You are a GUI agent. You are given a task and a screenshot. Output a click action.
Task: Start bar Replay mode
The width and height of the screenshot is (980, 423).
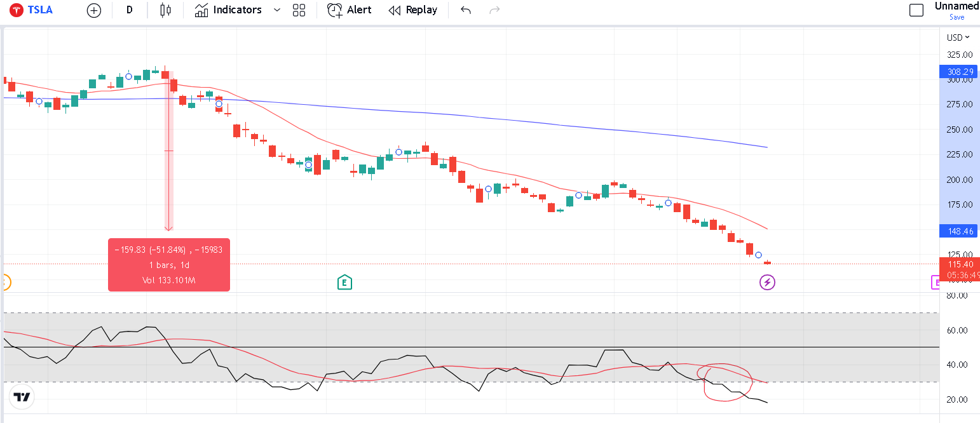[413, 10]
